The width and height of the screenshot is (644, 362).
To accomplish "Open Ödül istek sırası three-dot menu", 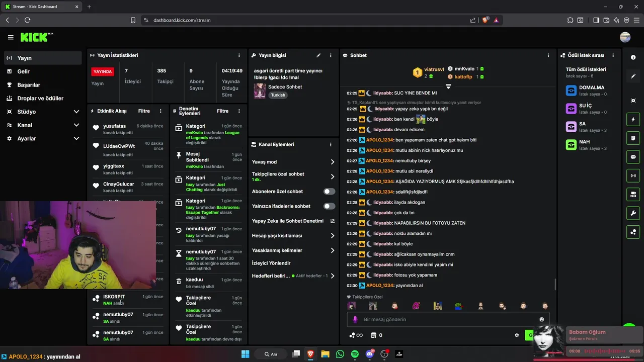I will [x=613, y=55].
